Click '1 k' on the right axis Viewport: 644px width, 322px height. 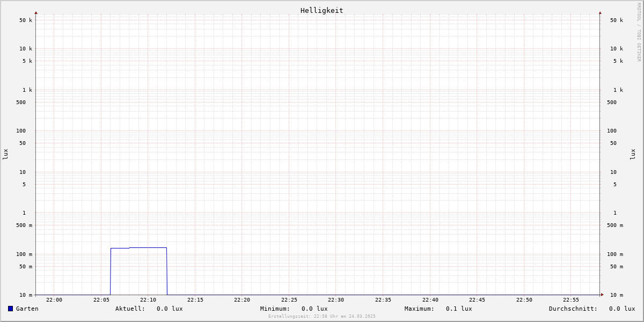click(x=618, y=90)
